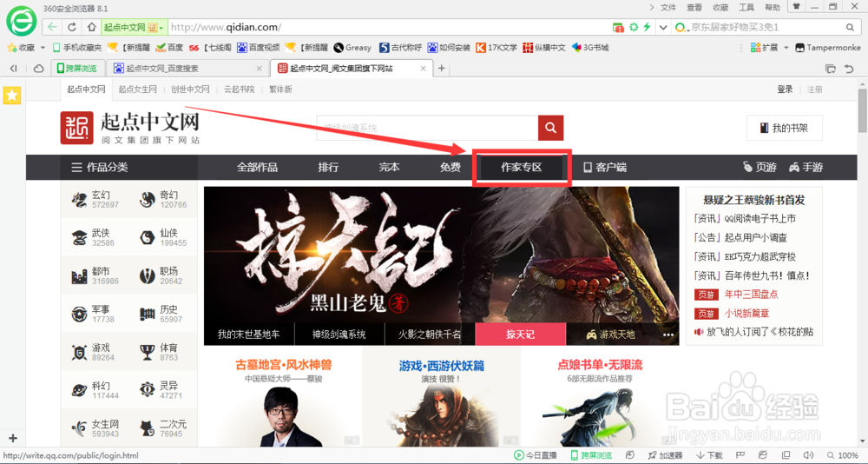Open 客户端 in navigation bar
Image resolution: width=868 pixels, height=464 pixels.
click(605, 167)
